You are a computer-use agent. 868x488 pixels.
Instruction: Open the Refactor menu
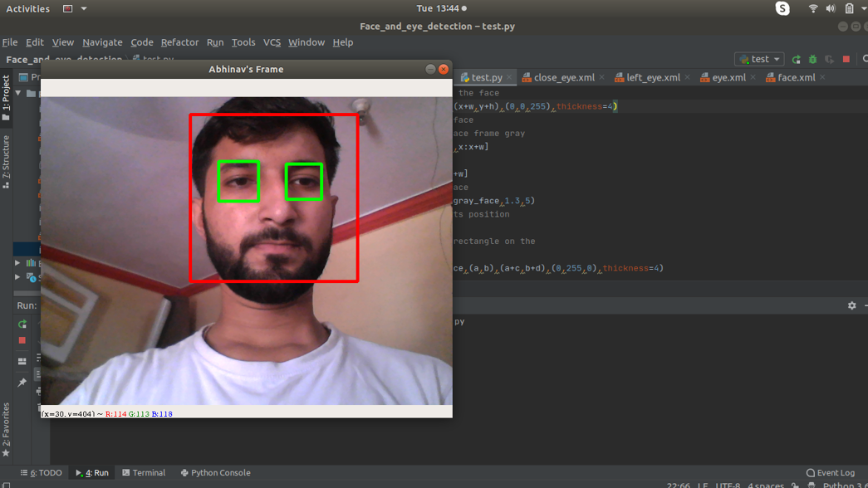[x=181, y=41]
